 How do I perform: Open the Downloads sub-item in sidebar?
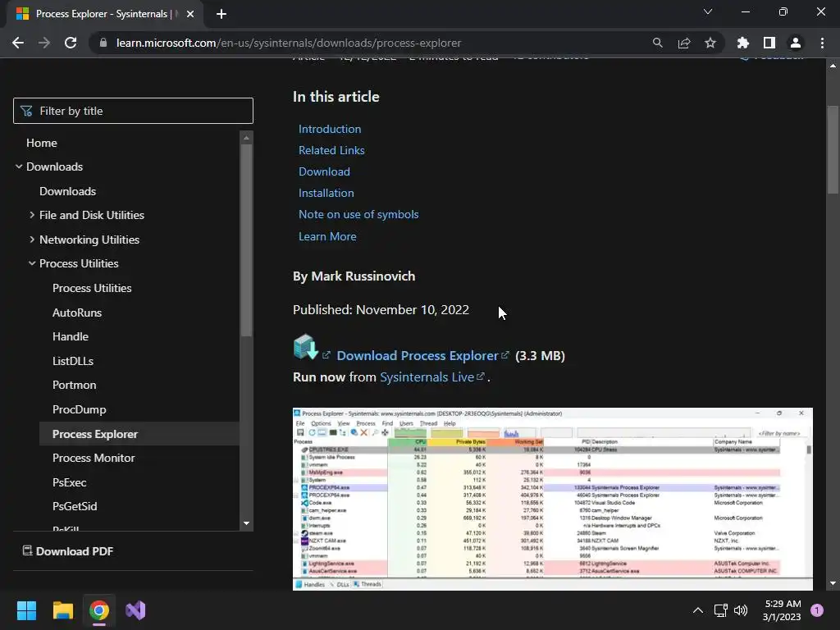(x=67, y=191)
